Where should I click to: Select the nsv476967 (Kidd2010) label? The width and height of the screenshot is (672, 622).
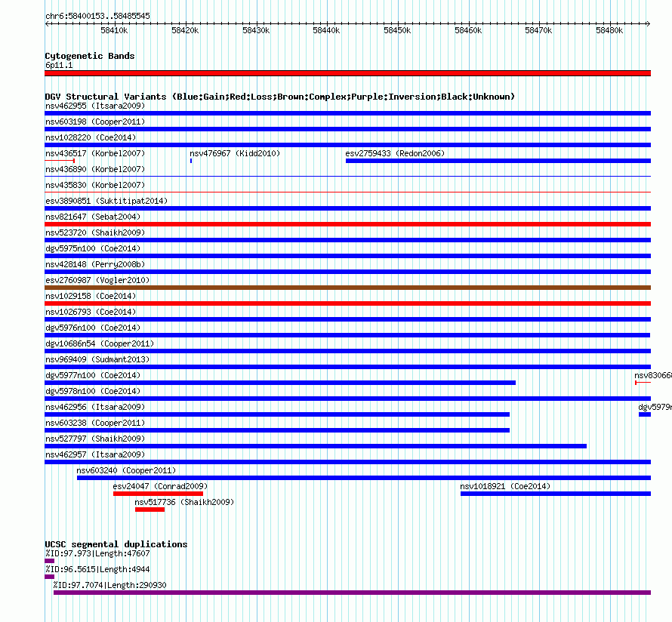click(x=235, y=153)
